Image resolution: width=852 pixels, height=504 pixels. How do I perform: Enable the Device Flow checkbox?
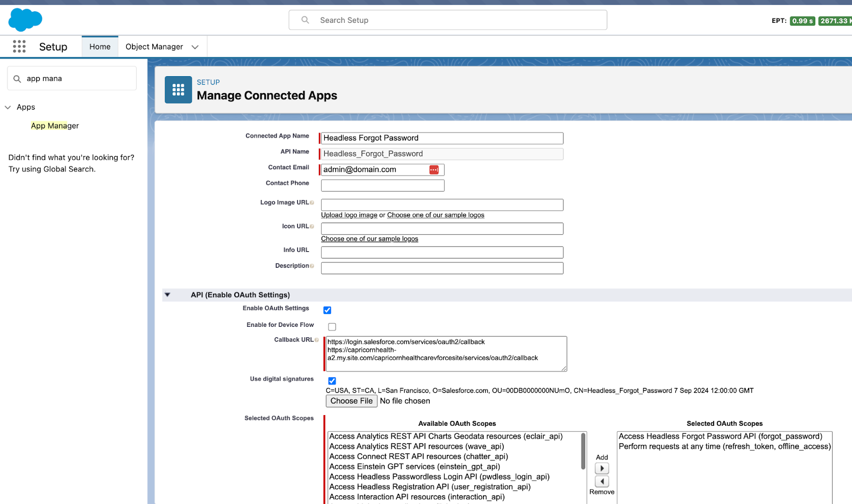tap(332, 326)
